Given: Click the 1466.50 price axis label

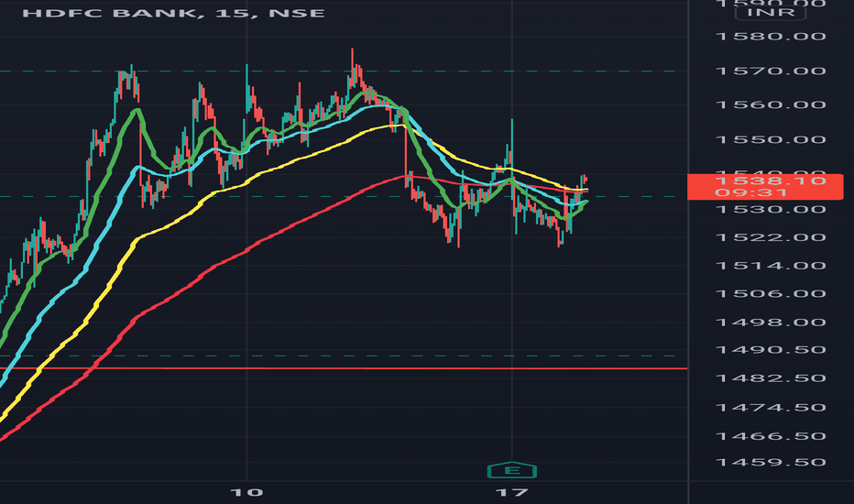Looking at the screenshot, I should coord(771,436).
